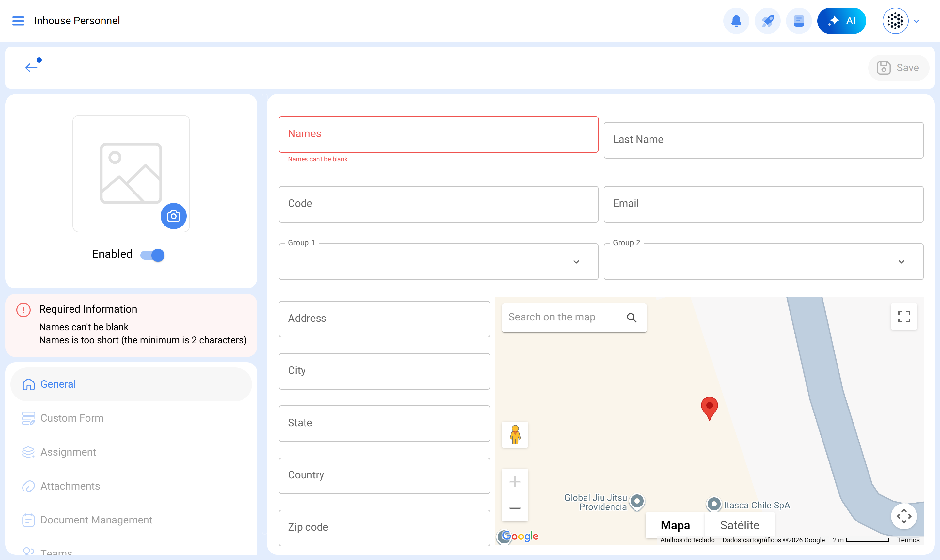Click the camera icon to upload a photo
The width and height of the screenshot is (940, 560).
173,216
